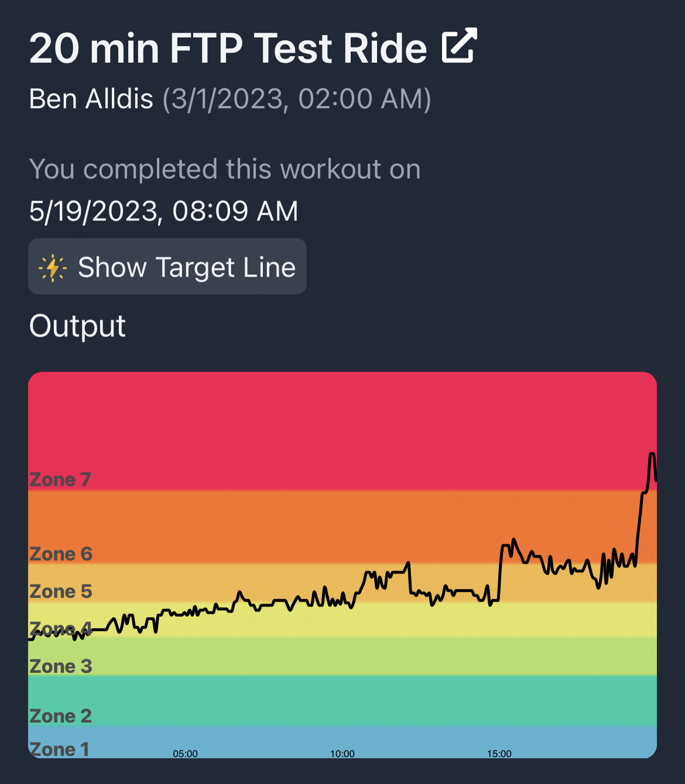Select the 10:00 time axis marker
This screenshot has width=685, height=784.
[x=342, y=754]
